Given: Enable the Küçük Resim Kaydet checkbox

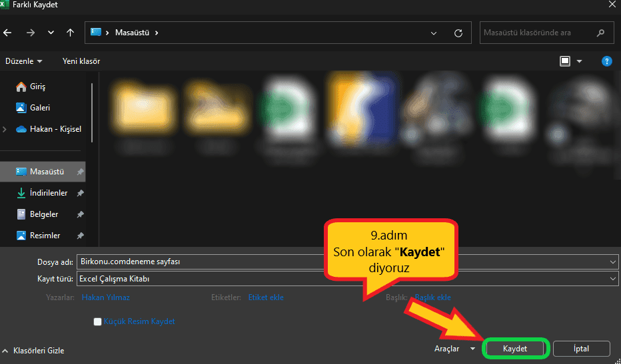Looking at the screenshot, I should pos(98,321).
